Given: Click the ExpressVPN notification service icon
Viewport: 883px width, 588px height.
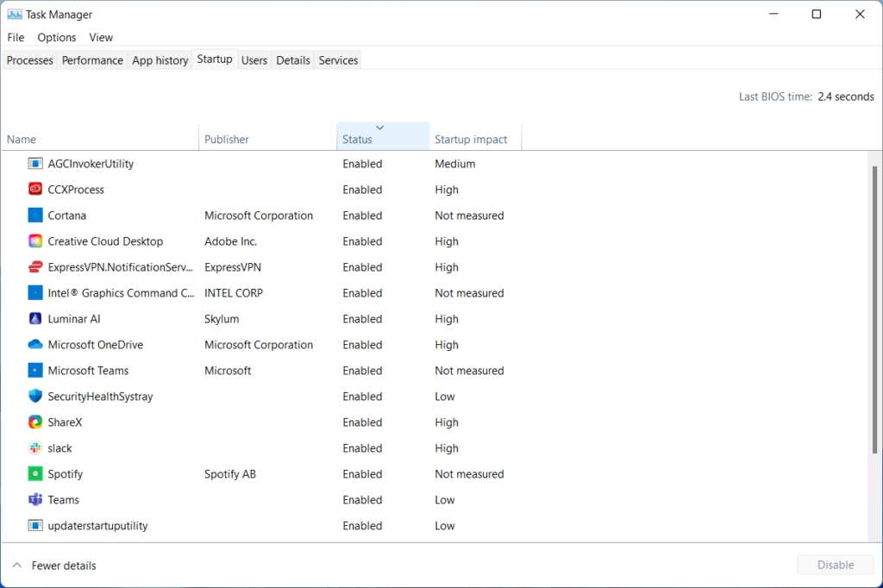Looking at the screenshot, I should [34, 267].
